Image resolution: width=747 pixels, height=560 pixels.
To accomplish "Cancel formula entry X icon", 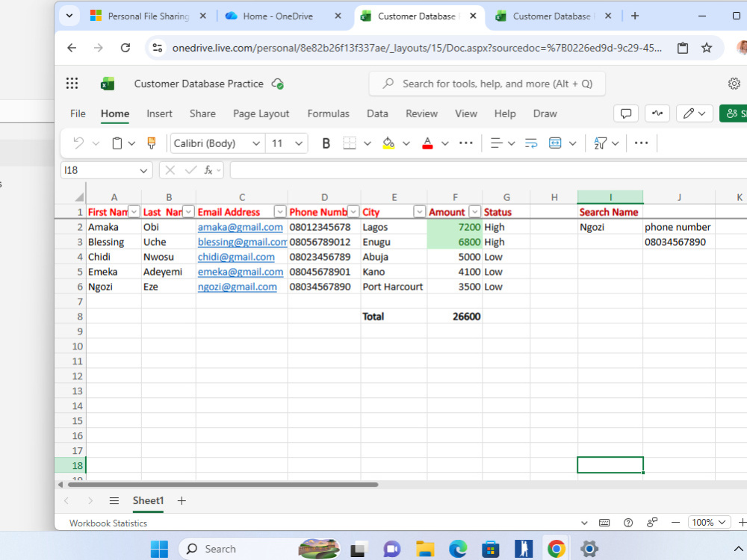I will pyautogui.click(x=170, y=170).
